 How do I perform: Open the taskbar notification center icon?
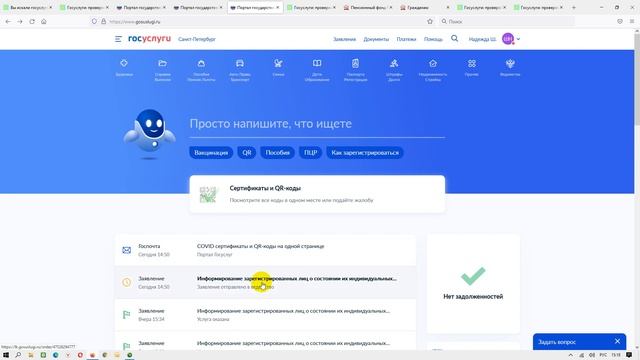click(x=629, y=355)
